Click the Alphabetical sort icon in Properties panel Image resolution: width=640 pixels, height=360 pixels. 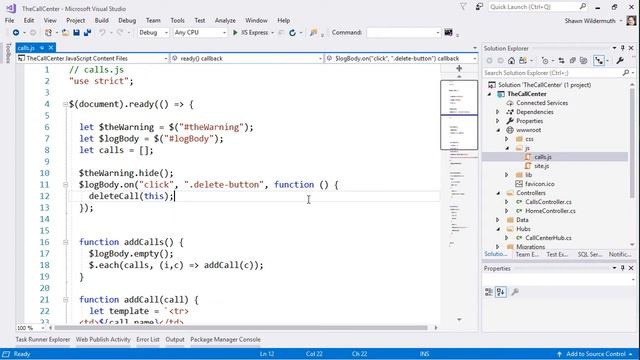click(x=501, y=292)
